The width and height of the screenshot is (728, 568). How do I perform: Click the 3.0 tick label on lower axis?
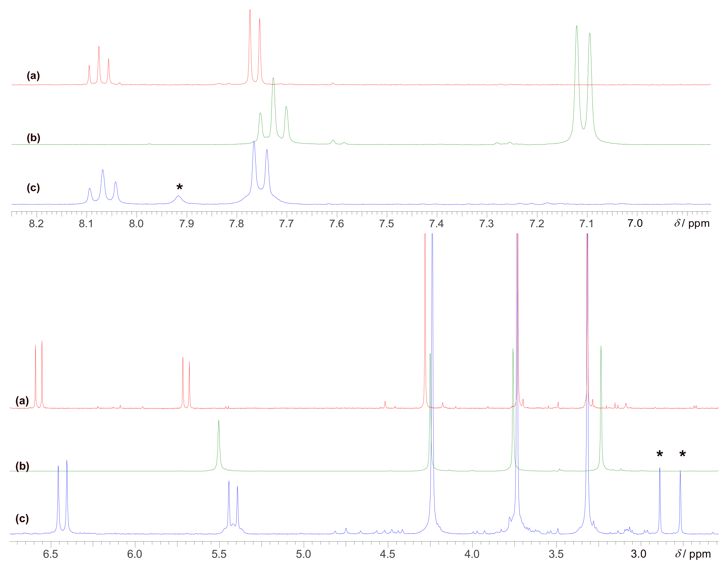638,554
